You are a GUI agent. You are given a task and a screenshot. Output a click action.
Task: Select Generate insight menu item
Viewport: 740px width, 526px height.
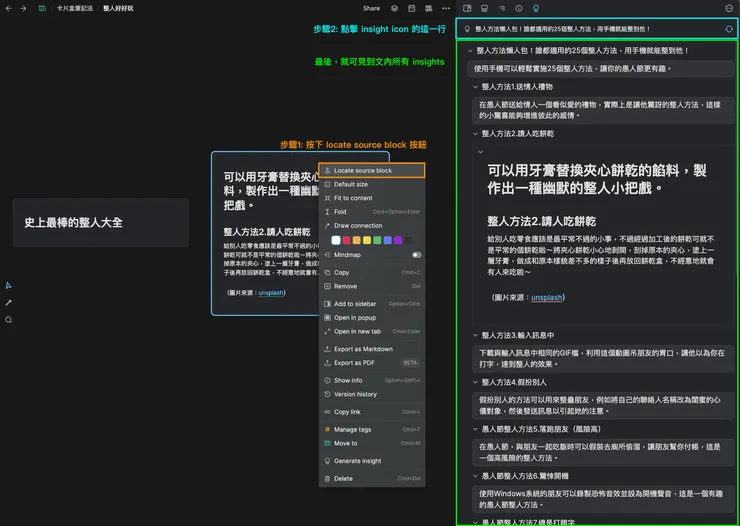[x=372, y=461]
